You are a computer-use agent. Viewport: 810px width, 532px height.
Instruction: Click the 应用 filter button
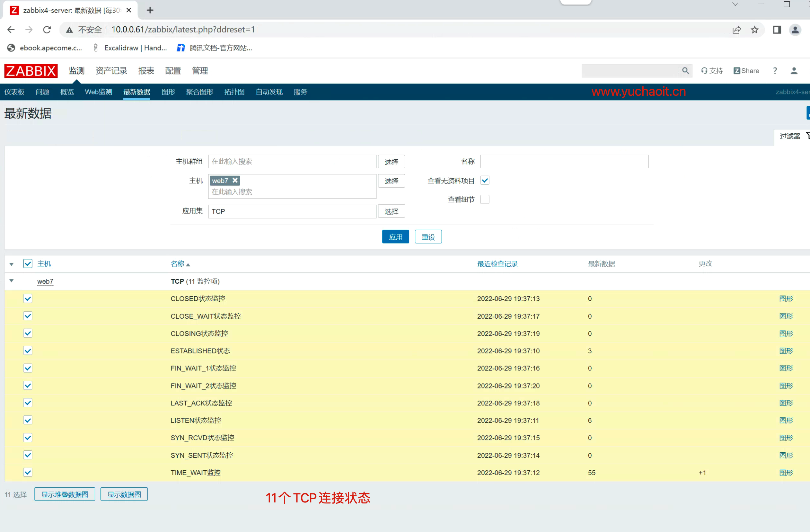point(395,237)
